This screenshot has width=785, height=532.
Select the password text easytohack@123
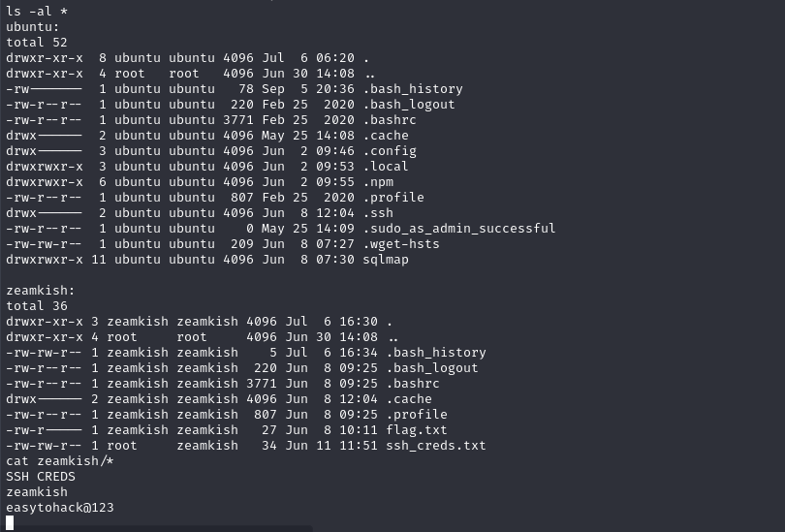pos(60,508)
